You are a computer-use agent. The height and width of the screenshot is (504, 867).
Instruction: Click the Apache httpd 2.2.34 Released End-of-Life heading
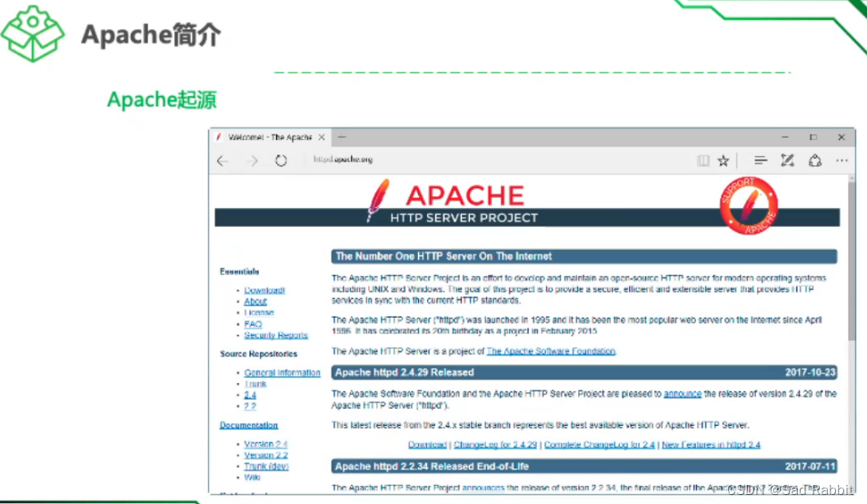coord(432,466)
